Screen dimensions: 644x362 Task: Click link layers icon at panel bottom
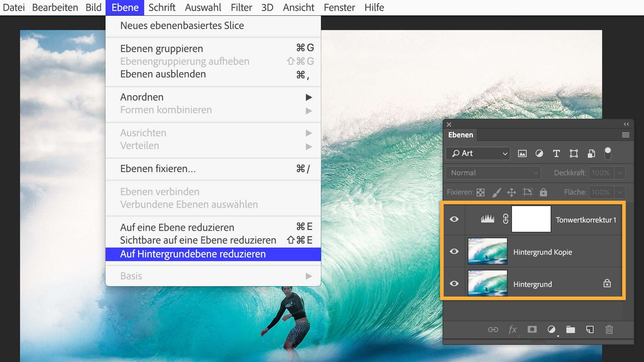click(493, 329)
